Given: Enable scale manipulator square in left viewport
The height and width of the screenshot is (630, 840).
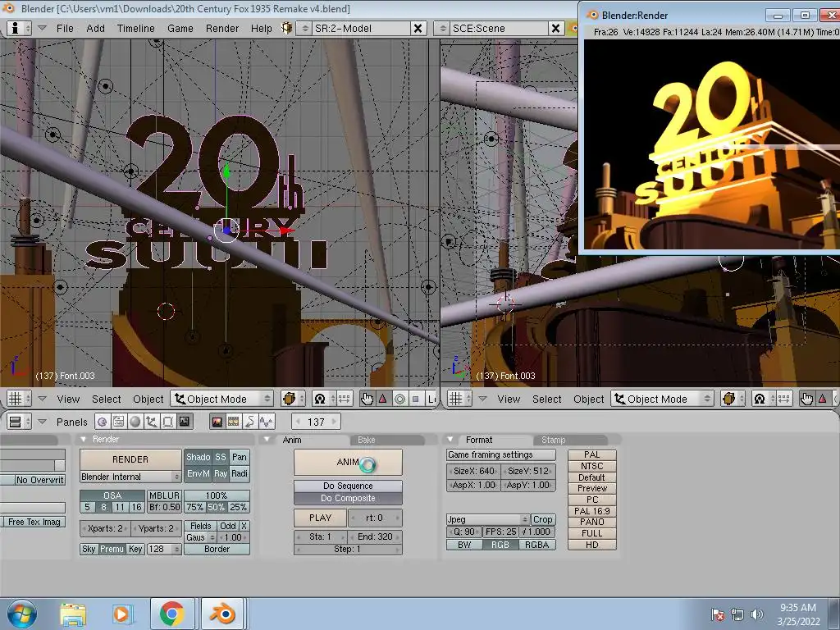Looking at the screenshot, I should (x=415, y=399).
